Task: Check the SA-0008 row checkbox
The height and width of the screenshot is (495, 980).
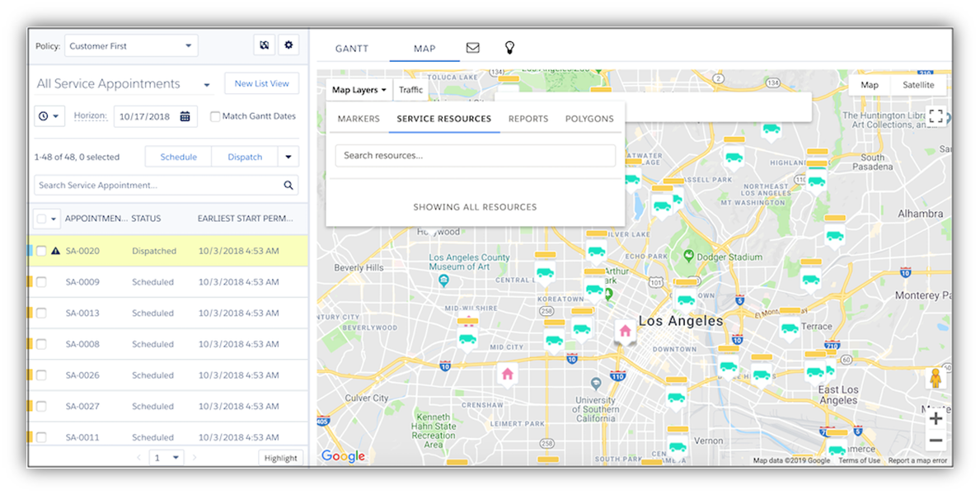Action: 41,344
